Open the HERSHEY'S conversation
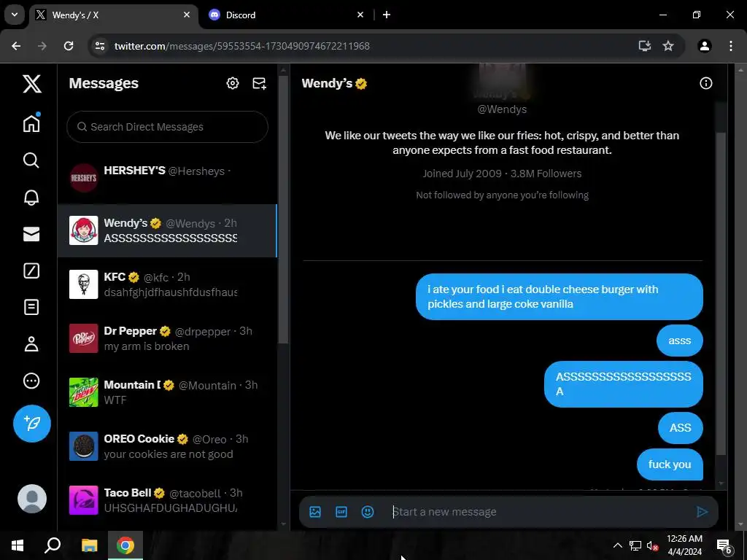 [x=167, y=178]
